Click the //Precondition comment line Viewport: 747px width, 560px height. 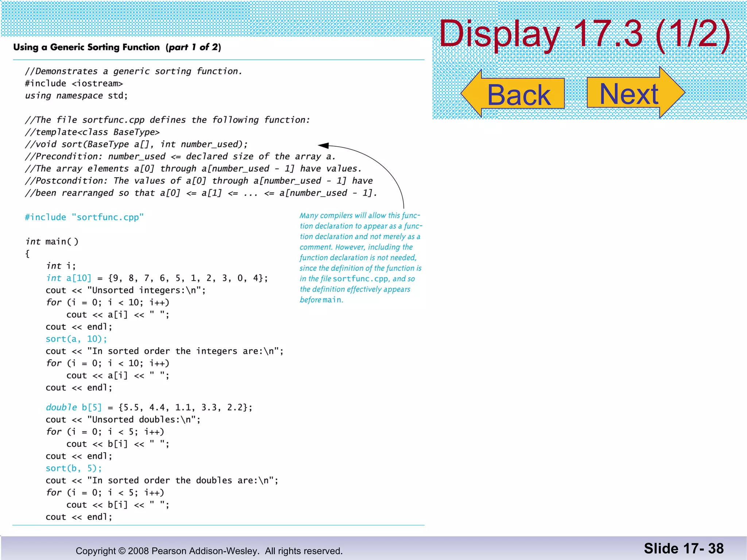click(180, 156)
